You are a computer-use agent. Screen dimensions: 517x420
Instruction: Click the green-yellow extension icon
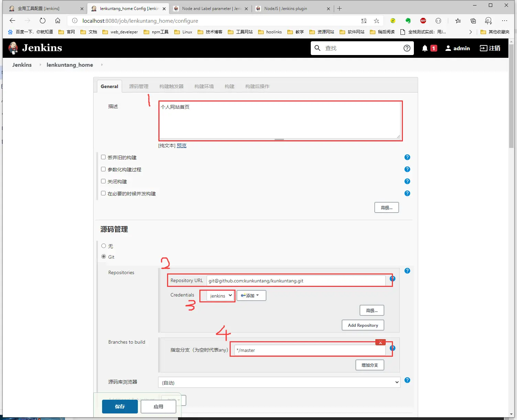click(x=393, y=21)
